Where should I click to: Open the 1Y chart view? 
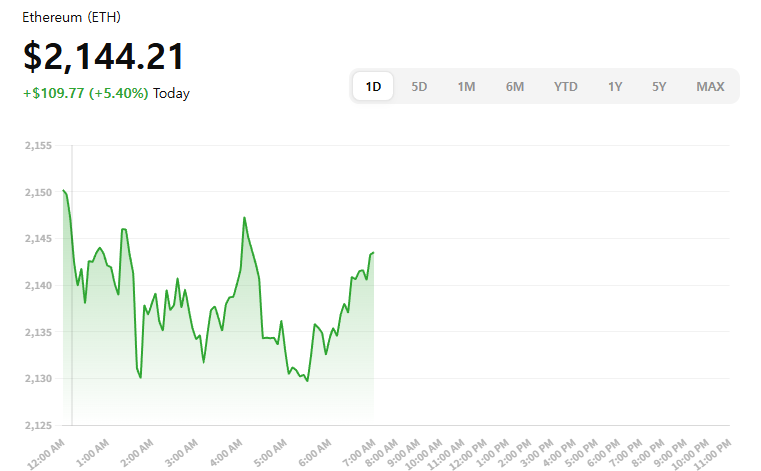pos(614,86)
